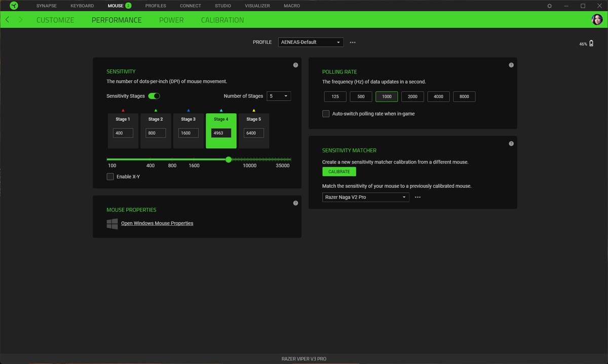Open help for Sensitivity panel
This screenshot has height=364, width=608.
click(x=295, y=65)
